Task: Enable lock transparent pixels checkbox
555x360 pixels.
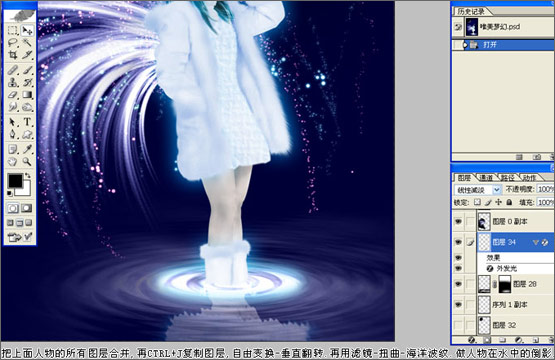Action: [477, 202]
